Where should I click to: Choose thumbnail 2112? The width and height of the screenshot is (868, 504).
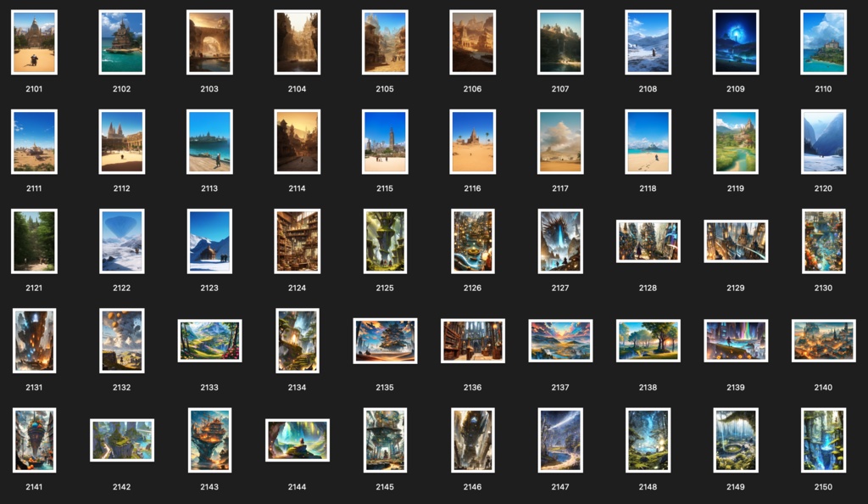pos(122,142)
